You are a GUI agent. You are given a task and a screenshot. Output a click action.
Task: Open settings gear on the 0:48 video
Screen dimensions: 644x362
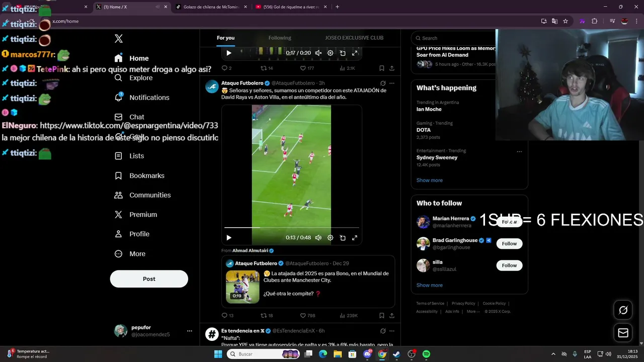click(x=331, y=238)
